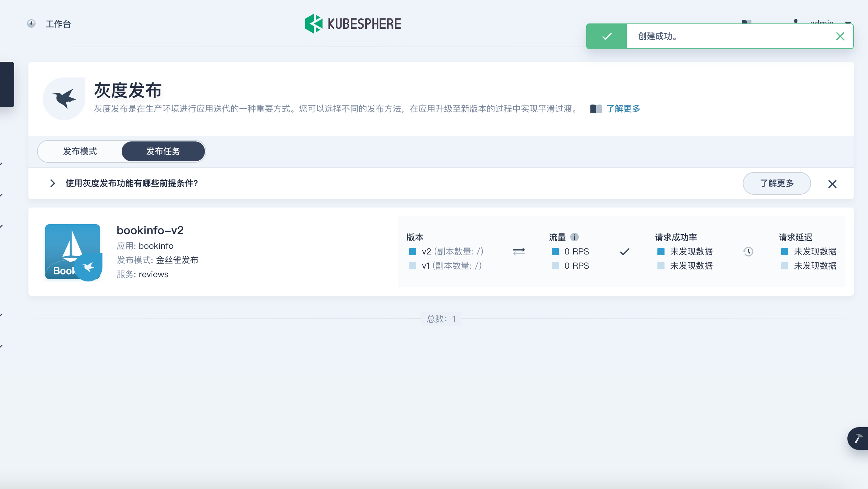Viewport: 868px width, 489px height.
Task: Click the 了解更多 button in banner
Action: click(x=777, y=183)
